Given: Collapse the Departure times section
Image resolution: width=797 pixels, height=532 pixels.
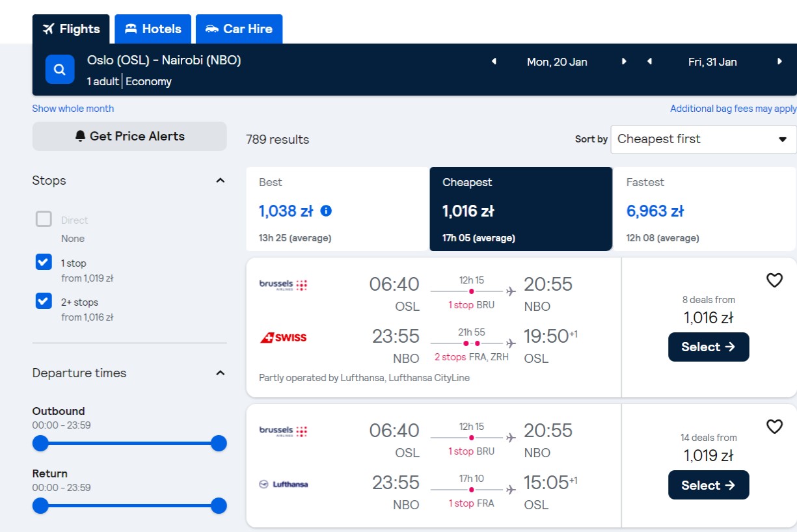Looking at the screenshot, I should tap(220, 373).
